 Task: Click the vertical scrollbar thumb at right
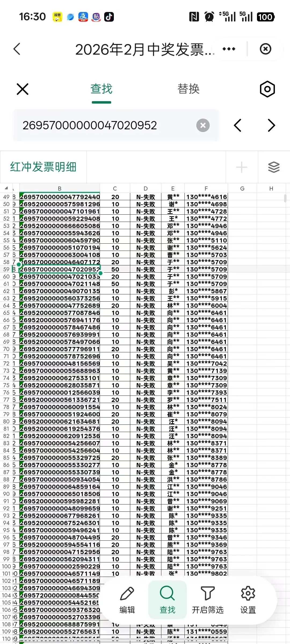click(x=285, y=198)
